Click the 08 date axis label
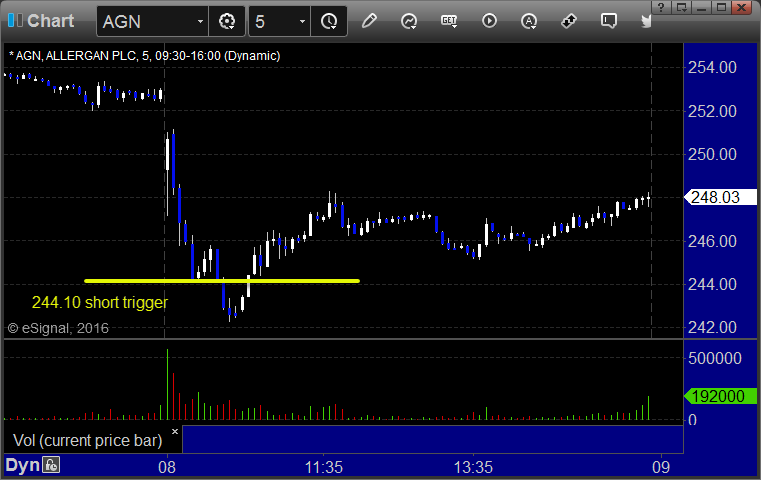This screenshot has width=761, height=480. 167,467
